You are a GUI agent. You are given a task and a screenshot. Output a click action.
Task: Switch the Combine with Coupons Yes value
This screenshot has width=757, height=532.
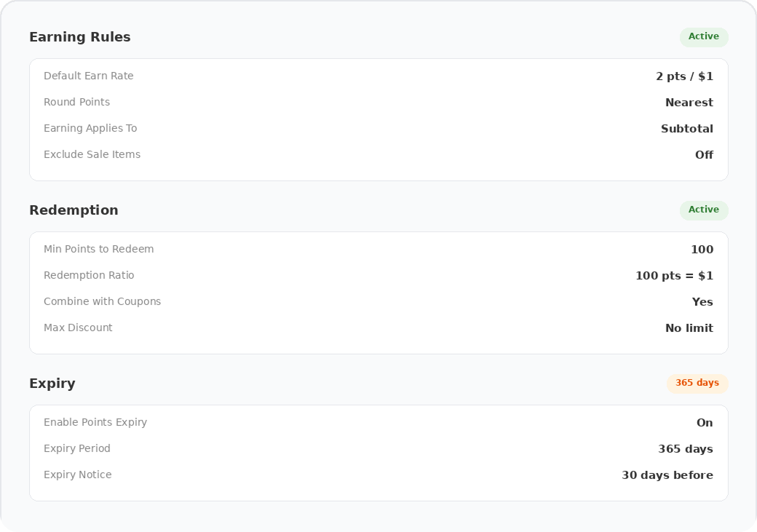click(x=702, y=302)
